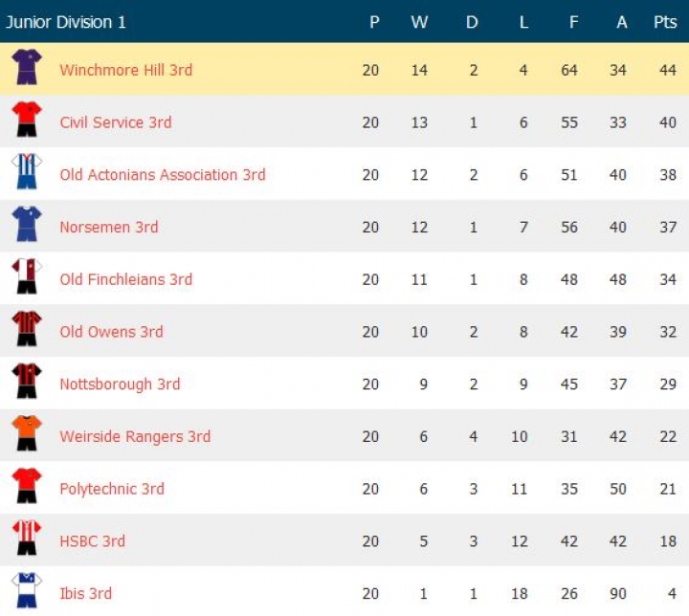Open Civil Service 3rd team page
The width and height of the screenshot is (689, 616).
pyautogui.click(x=116, y=122)
